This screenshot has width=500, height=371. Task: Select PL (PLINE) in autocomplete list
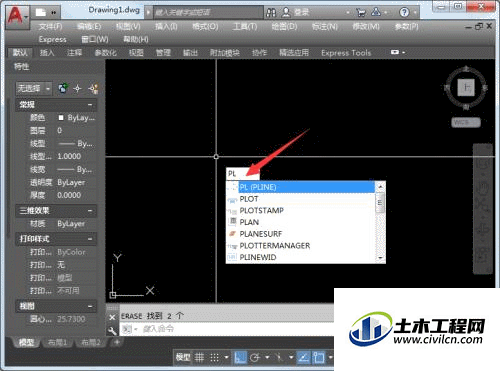point(300,187)
